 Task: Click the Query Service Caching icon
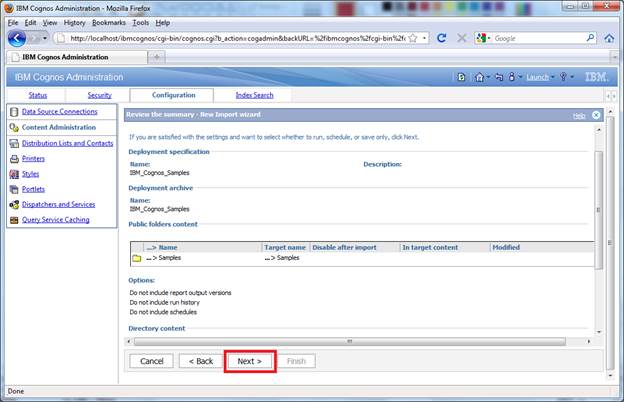[14, 220]
